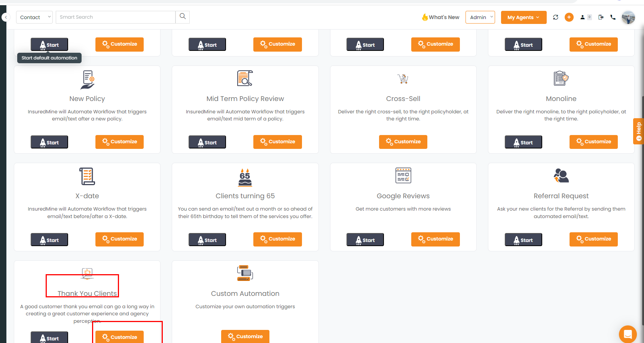Click the 65 birthday cake icon
Image resolution: width=644 pixels, height=343 pixels.
coord(245,177)
